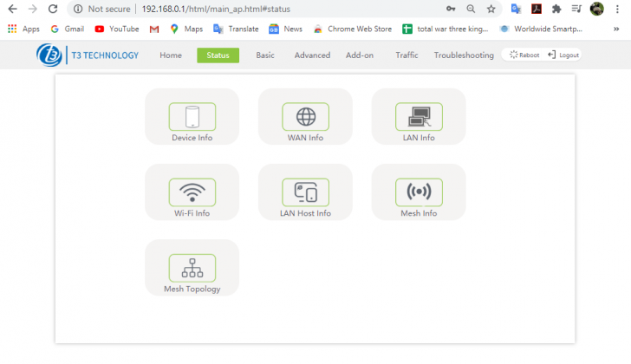Screen dimensions: 631x364
Task: Open saved passwords key icon
Action: [451, 9]
